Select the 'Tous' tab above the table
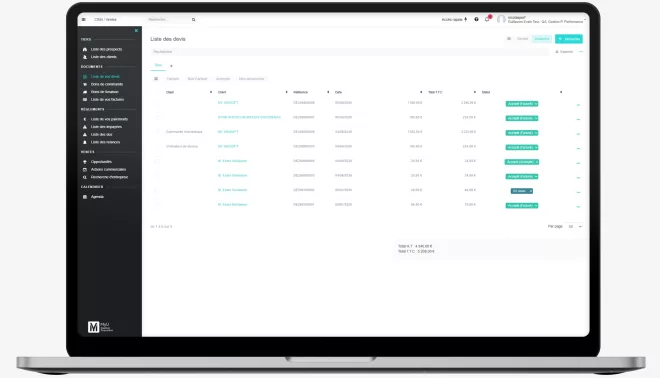Screen dimensions: 660x378 (158, 65)
